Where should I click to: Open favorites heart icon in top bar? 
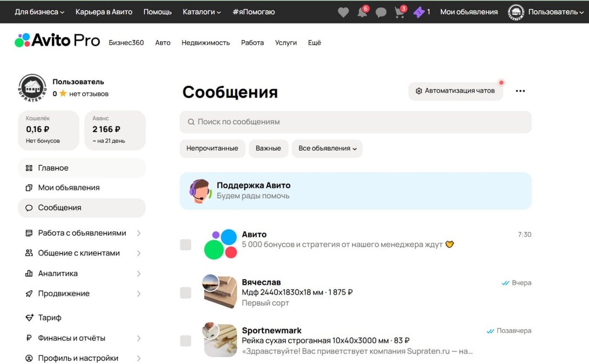pos(343,12)
